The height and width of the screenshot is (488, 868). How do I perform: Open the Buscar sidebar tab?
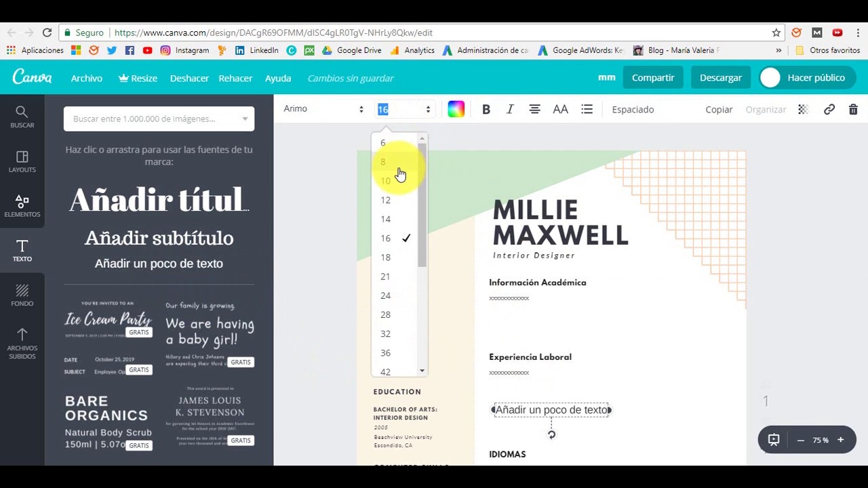(x=22, y=117)
